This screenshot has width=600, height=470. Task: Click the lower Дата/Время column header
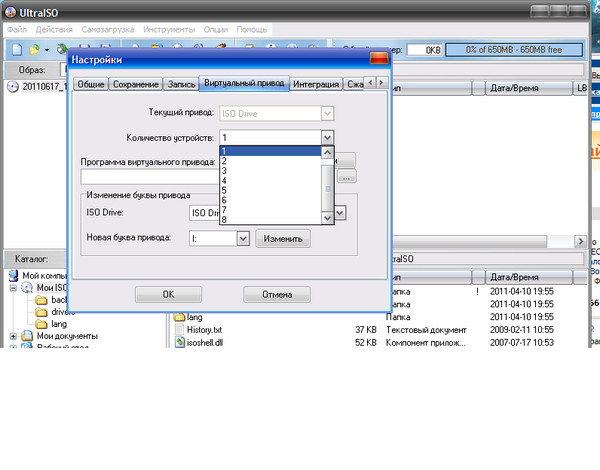click(528, 277)
